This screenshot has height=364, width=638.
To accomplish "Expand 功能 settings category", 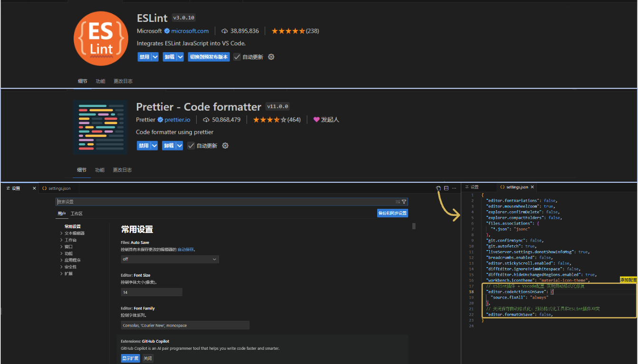I will 61,253.
